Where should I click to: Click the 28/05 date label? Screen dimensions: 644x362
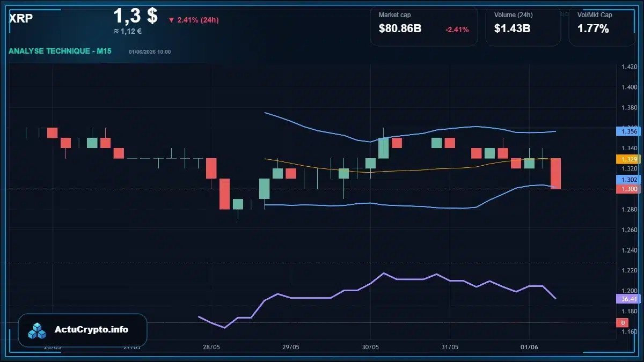click(211, 347)
